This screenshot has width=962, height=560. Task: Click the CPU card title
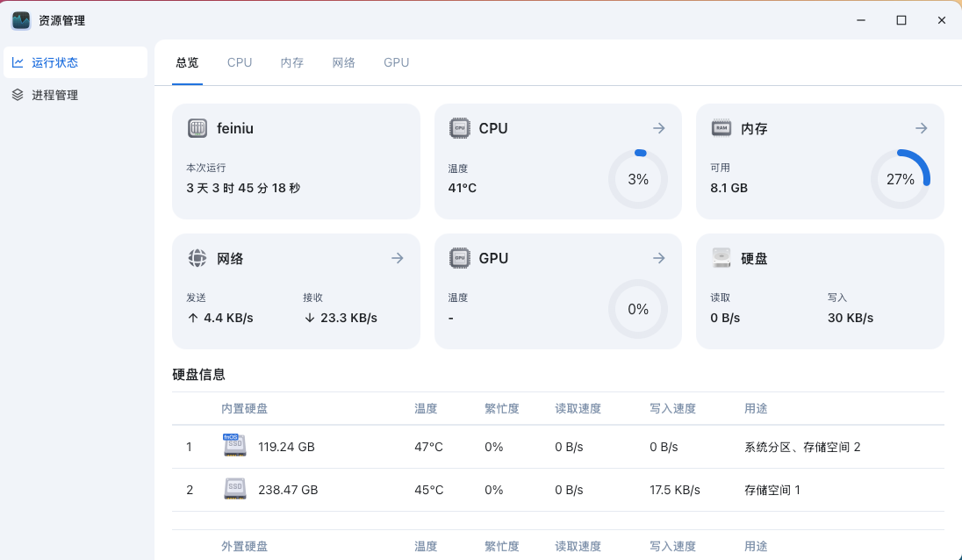coord(493,128)
